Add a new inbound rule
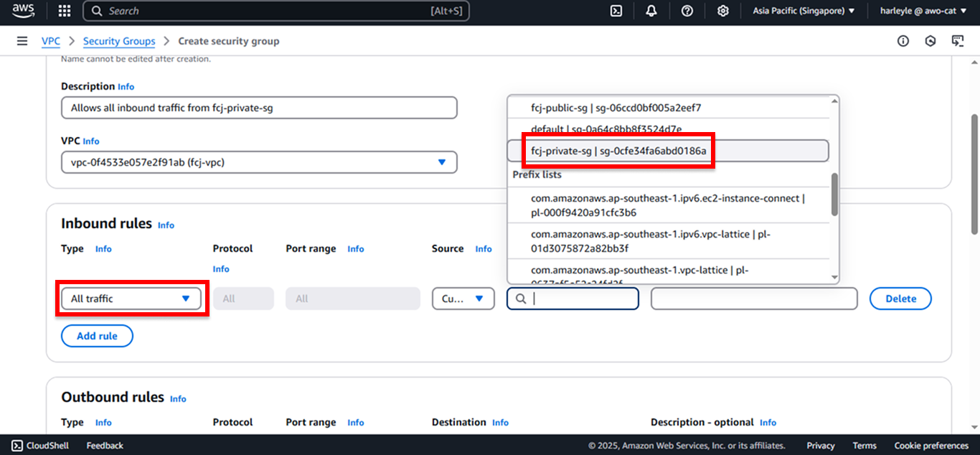 pos(97,336)
